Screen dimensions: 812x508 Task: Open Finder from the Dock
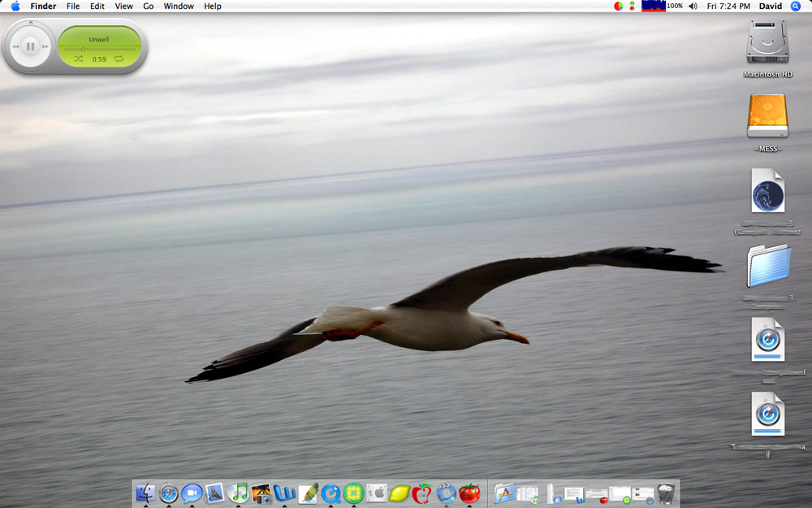click(x=145, y=493)
